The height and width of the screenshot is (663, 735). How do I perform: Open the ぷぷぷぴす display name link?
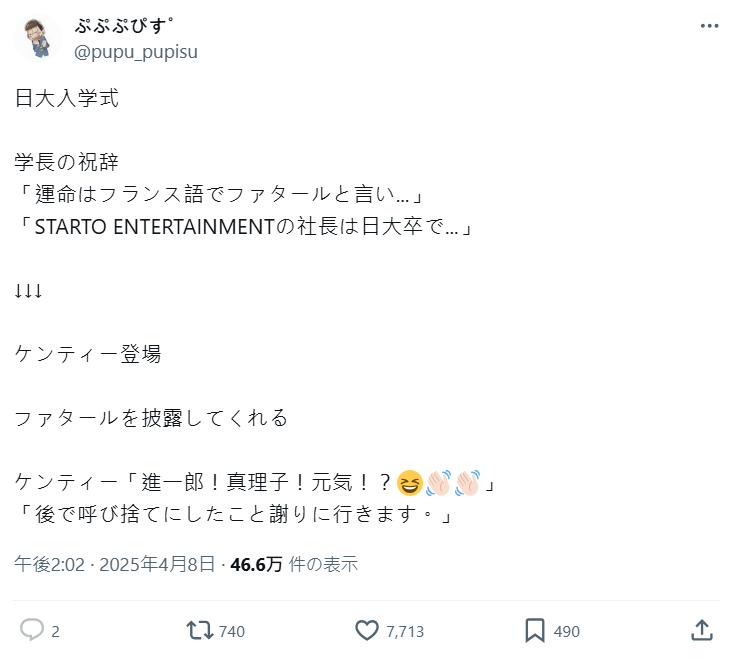[x=126, y=26]
